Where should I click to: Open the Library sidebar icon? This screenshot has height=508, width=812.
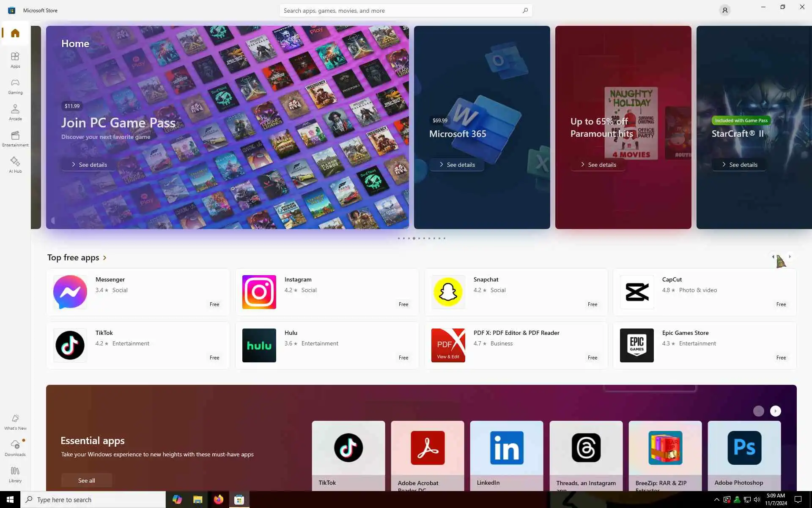tap(15, 474)
